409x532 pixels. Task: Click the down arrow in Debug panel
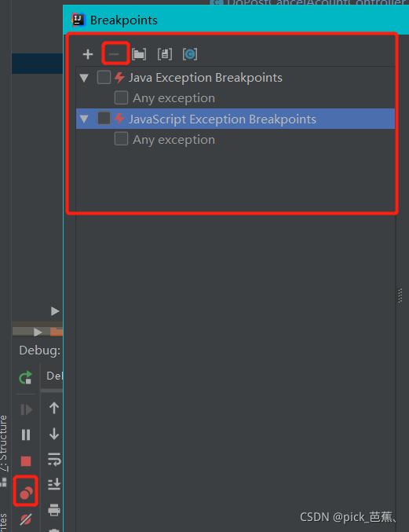(54, 434)
